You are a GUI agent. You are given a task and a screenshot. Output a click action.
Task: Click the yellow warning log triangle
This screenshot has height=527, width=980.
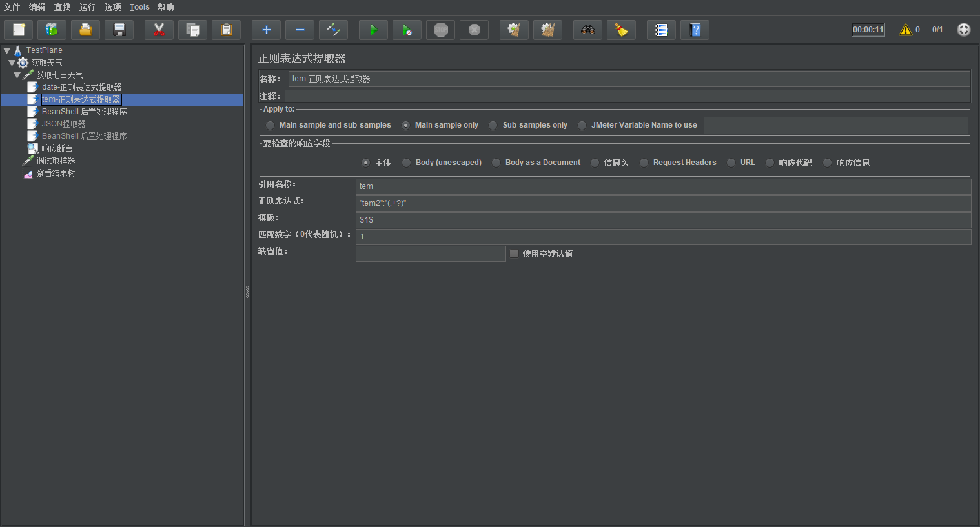coord(905,30)
